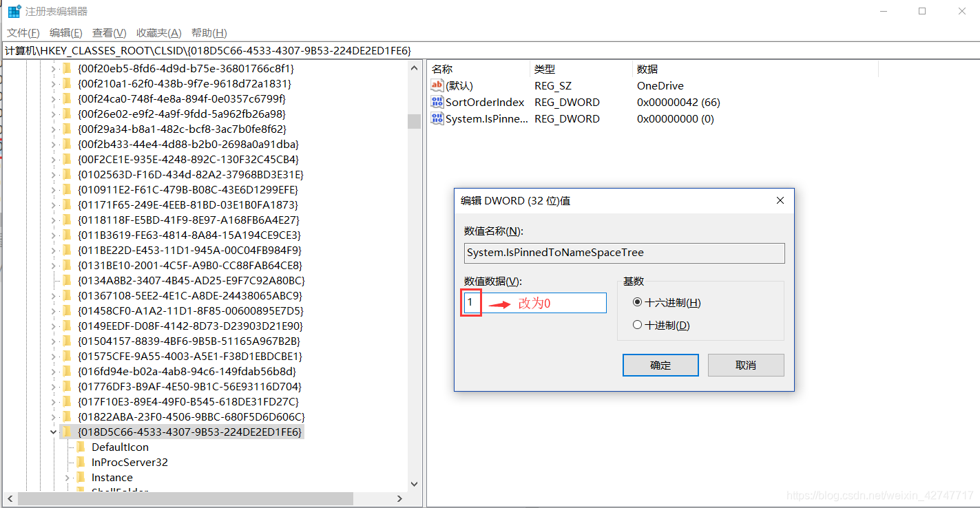Select the 十六进制 (hexadecimal) radio button

(x=637, y=303)
